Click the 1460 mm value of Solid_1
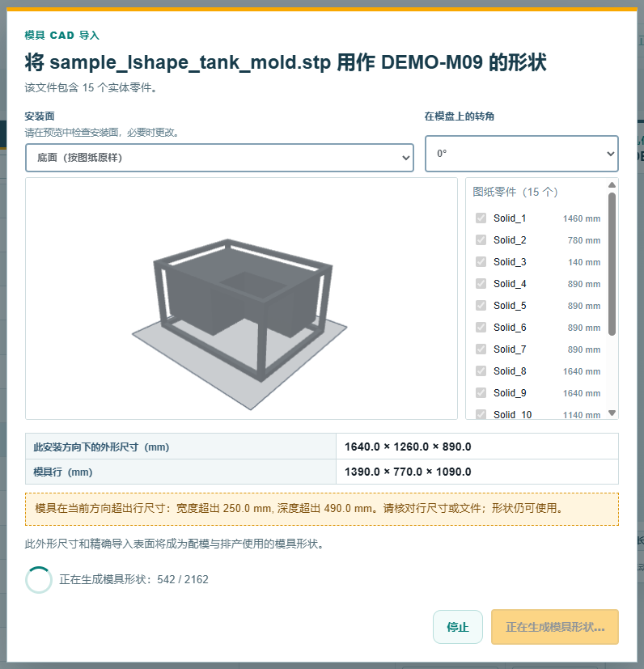This screenshot has height=669, width=644. click(582, 218)
